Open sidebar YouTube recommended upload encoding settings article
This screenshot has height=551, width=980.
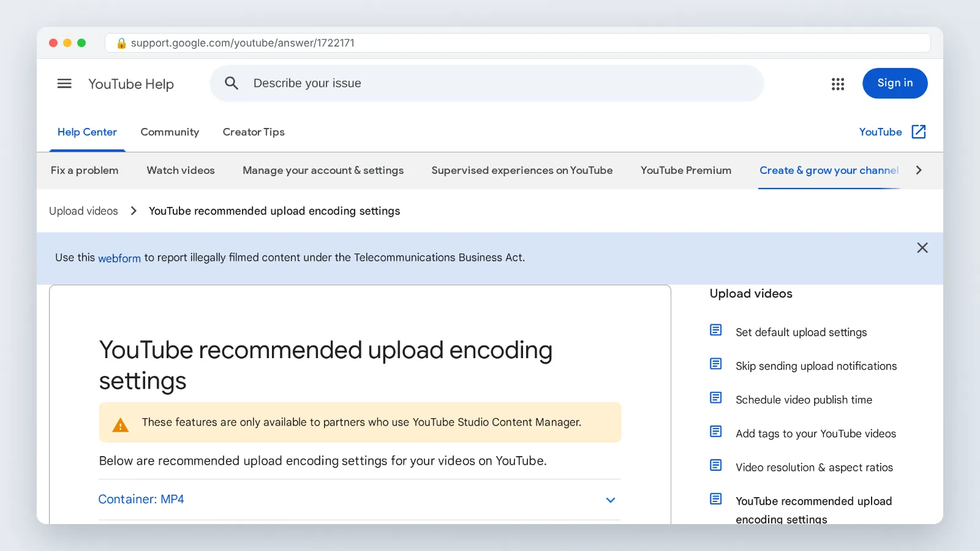813,509
